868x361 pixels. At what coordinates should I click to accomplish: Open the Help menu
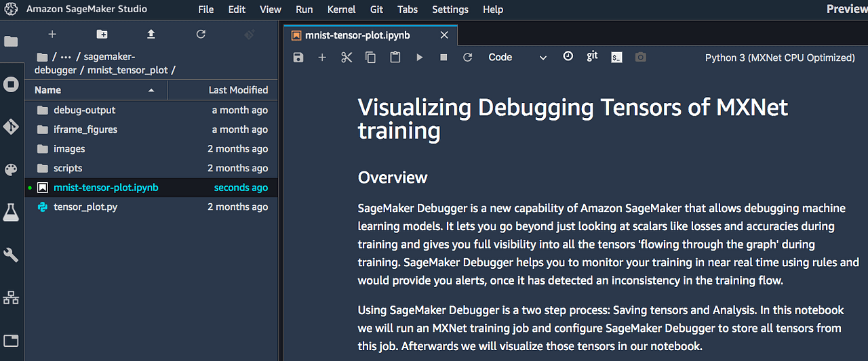pos(493,9)
